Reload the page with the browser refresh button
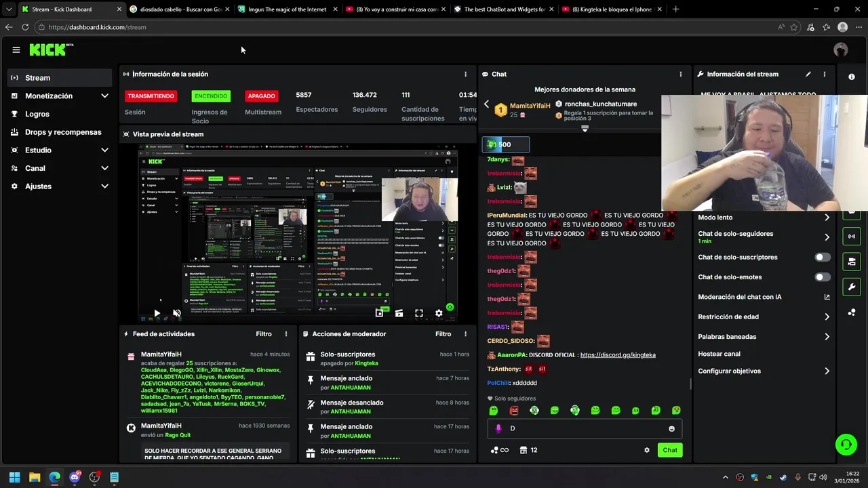This screenshot has height=488, width=868. click(x=25, y=27)
